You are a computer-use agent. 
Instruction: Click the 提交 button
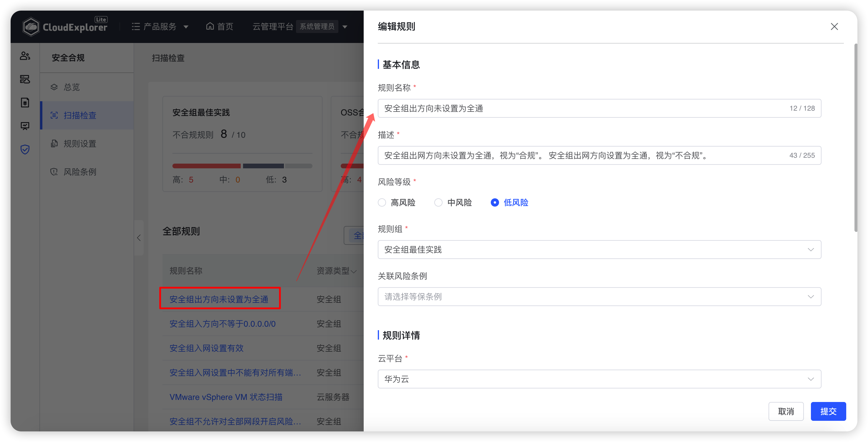click(828, 411)
